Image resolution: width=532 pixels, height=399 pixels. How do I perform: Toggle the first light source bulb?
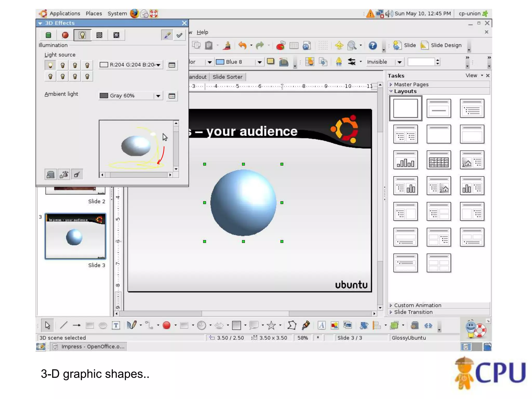pos(50,65)
